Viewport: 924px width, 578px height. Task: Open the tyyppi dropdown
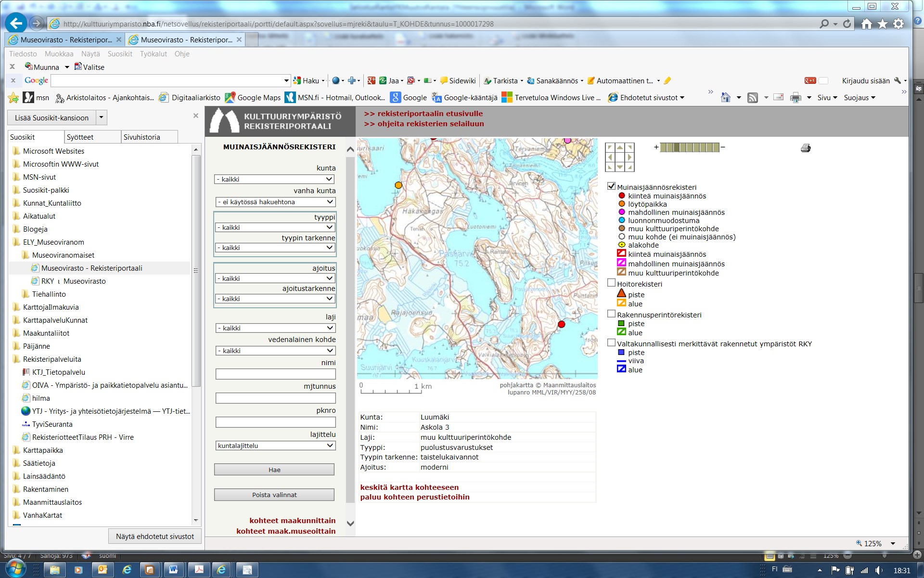(x=275, y=227)
